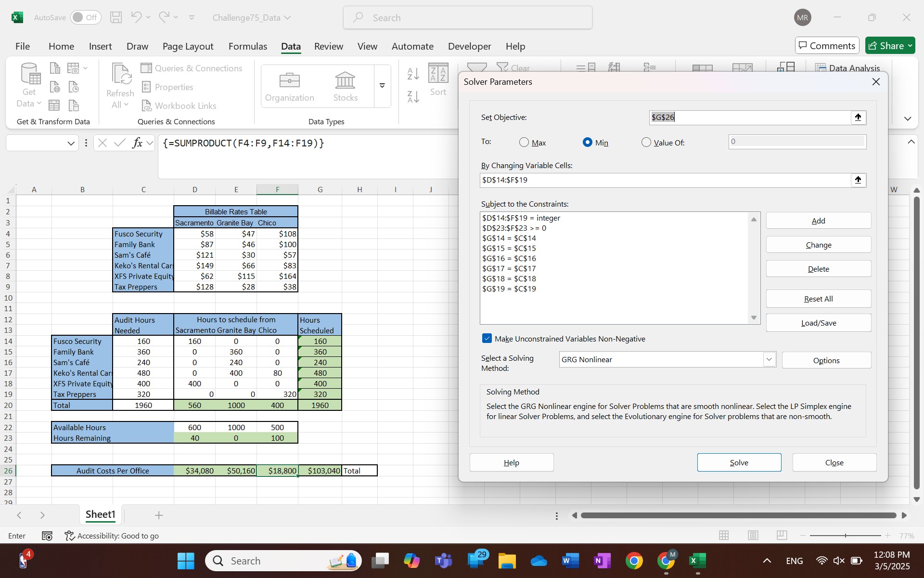This screenshot has width=924, height=578.
Task: Open Excel from the Windows taskbar
Action: click(697, 561)
